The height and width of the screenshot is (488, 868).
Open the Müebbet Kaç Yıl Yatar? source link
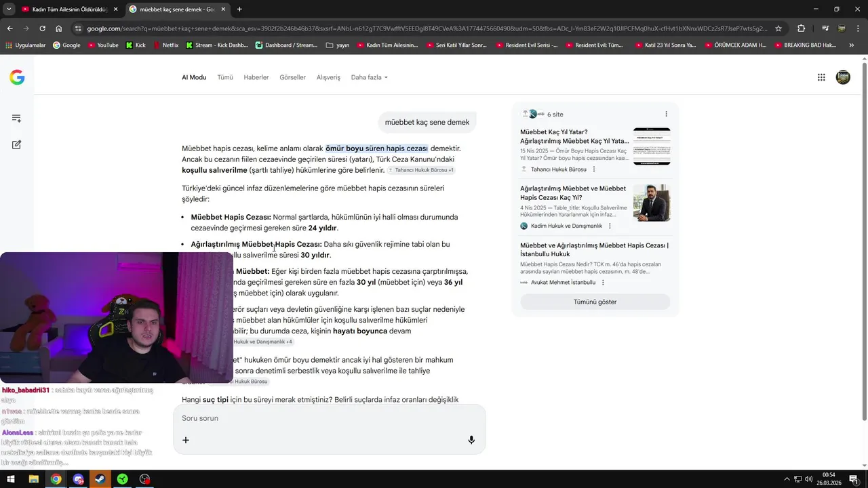point(574,136)
